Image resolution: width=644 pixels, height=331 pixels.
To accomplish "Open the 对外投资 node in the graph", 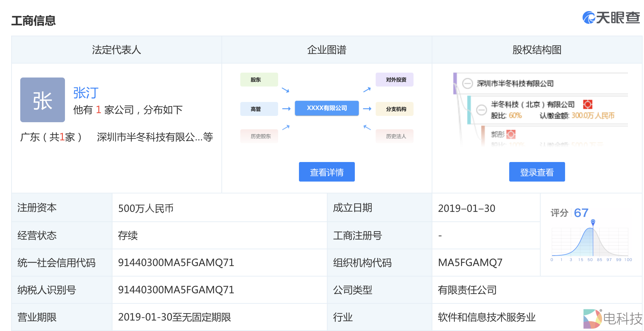I will coord(394,79).
